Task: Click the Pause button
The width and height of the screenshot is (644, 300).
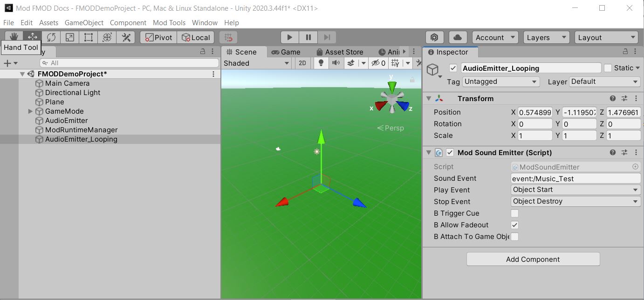Action: click(308, 37)
